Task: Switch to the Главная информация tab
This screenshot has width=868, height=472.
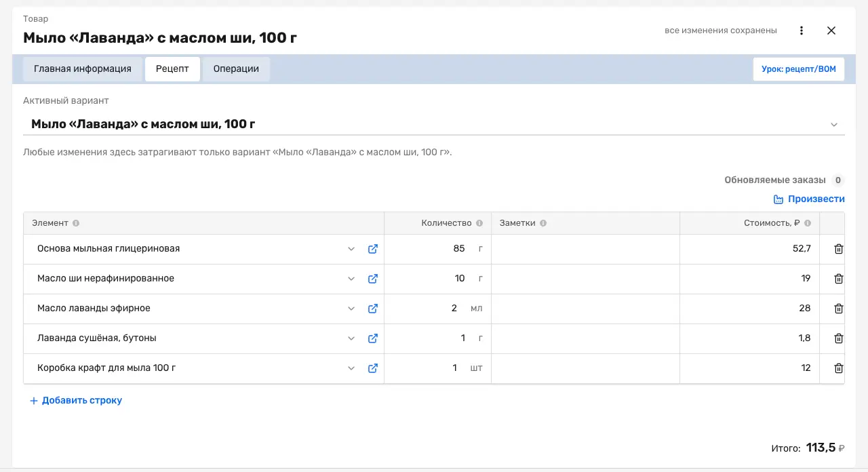Action: pos(83,69)
